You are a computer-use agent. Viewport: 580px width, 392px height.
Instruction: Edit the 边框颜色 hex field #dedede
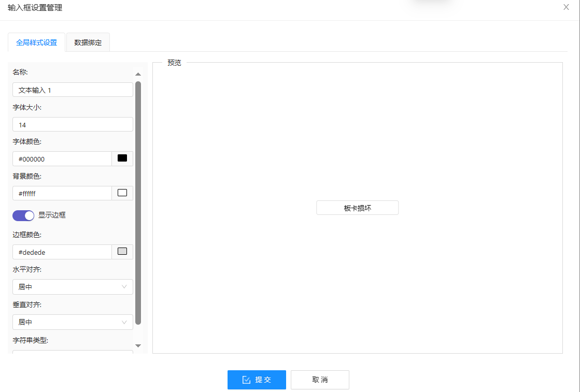pyautogui.click(x=62, y=252)
